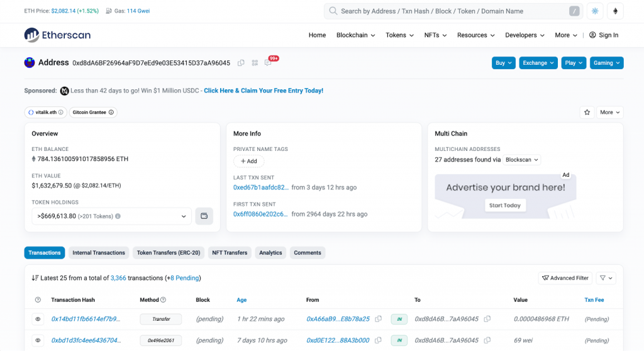Open the Exchange dropdown

point(538,63)
